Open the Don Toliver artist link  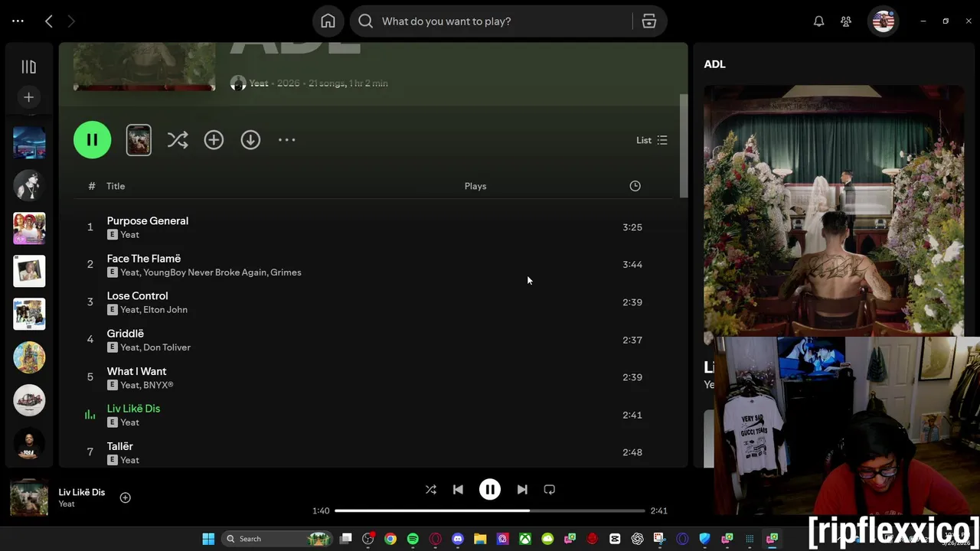167,347
